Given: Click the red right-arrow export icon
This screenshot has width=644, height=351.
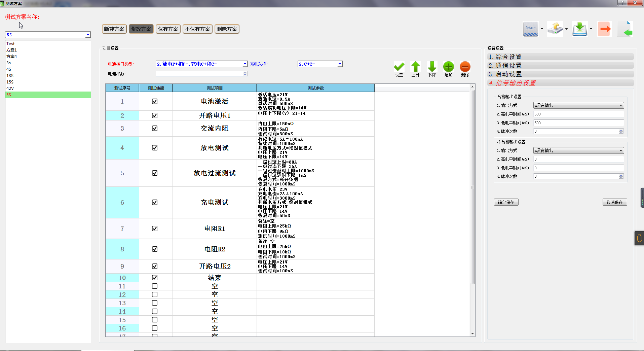Looking at the screenshot, I should [604, 29].
